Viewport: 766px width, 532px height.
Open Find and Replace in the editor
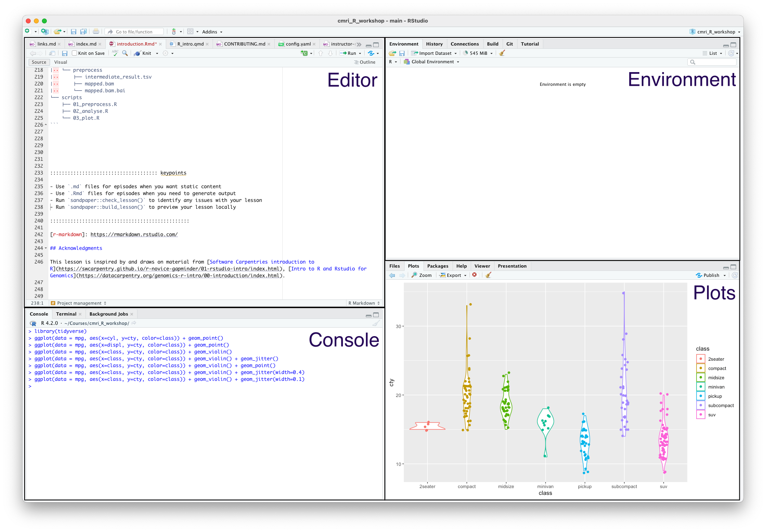(x=124, y=53)
